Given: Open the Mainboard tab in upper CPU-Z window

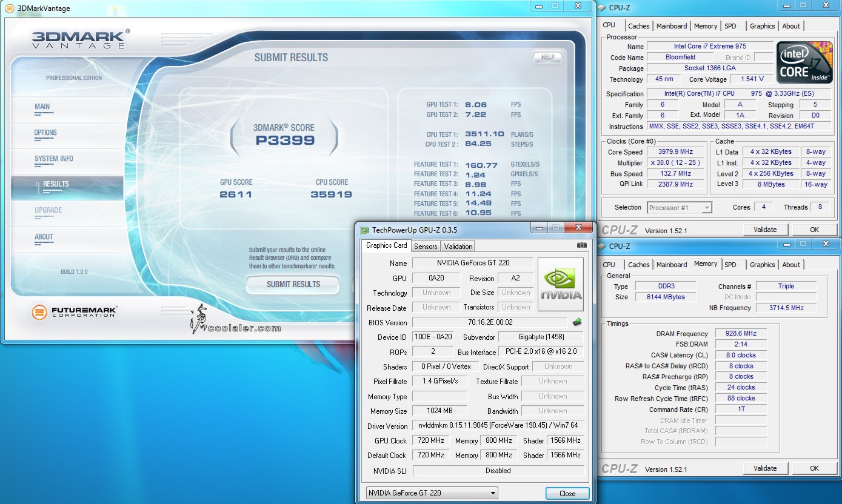Looking at the screenshot, I should point(672,26).
